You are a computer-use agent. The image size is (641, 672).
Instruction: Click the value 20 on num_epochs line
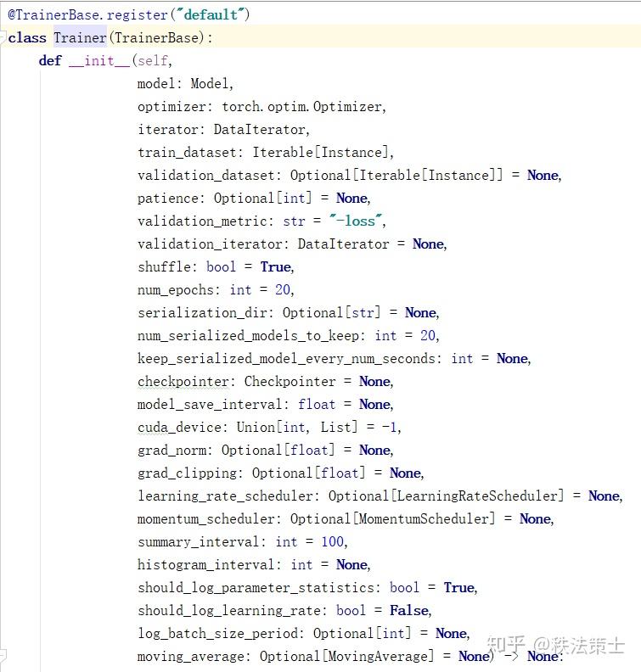click(283, 290)
